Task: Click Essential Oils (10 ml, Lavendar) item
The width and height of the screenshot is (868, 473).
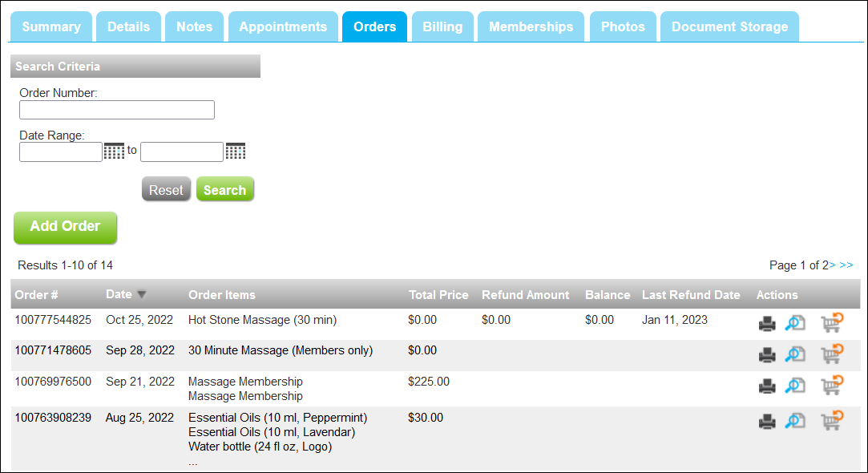Action: [x=272, y=432]
